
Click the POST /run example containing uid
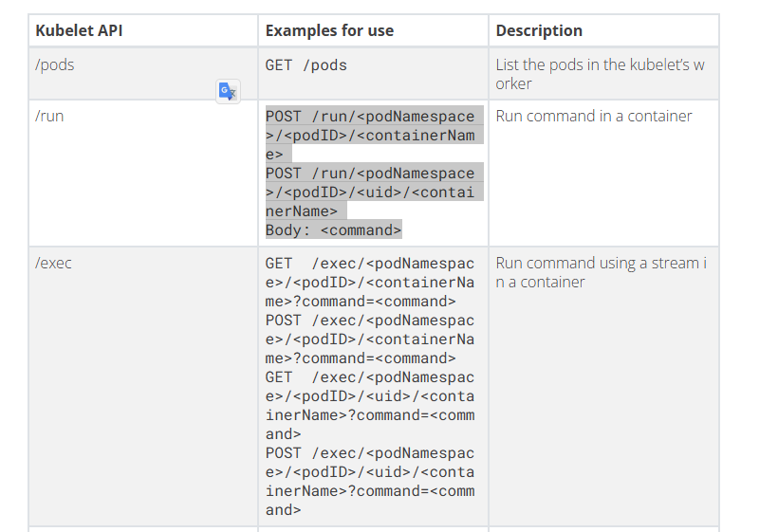370,192
